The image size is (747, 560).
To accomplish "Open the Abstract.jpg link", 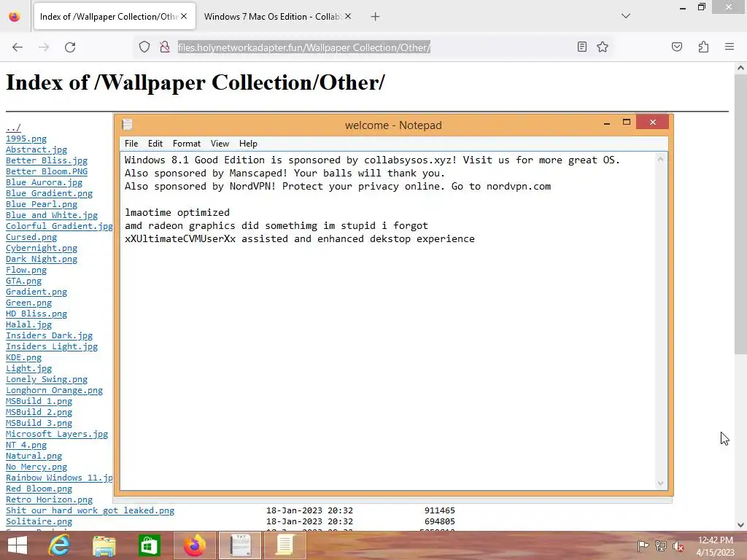I will pos(36,149).
